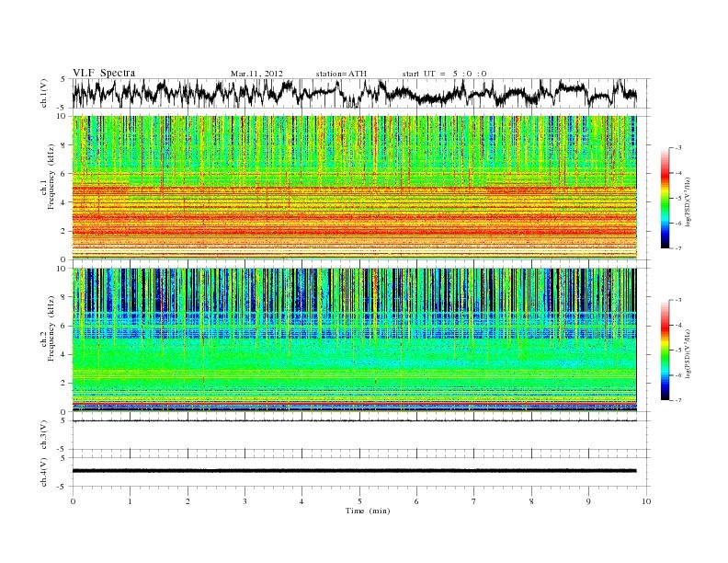
Task: Click the ch.3 voltage trace panel
Action: click(361, 435)
